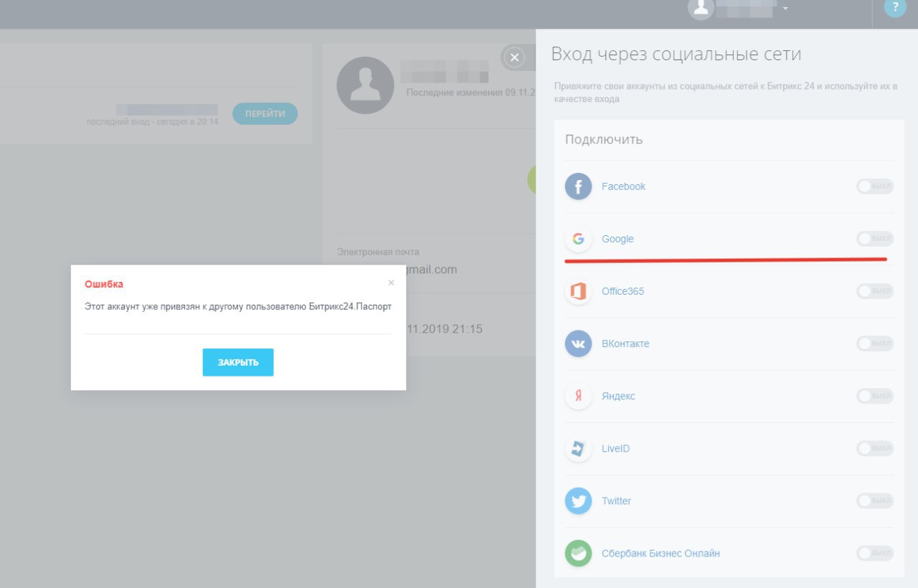Click the Facebook logo icon
This screenshot has width=918, height=588.
pos(578,186)
